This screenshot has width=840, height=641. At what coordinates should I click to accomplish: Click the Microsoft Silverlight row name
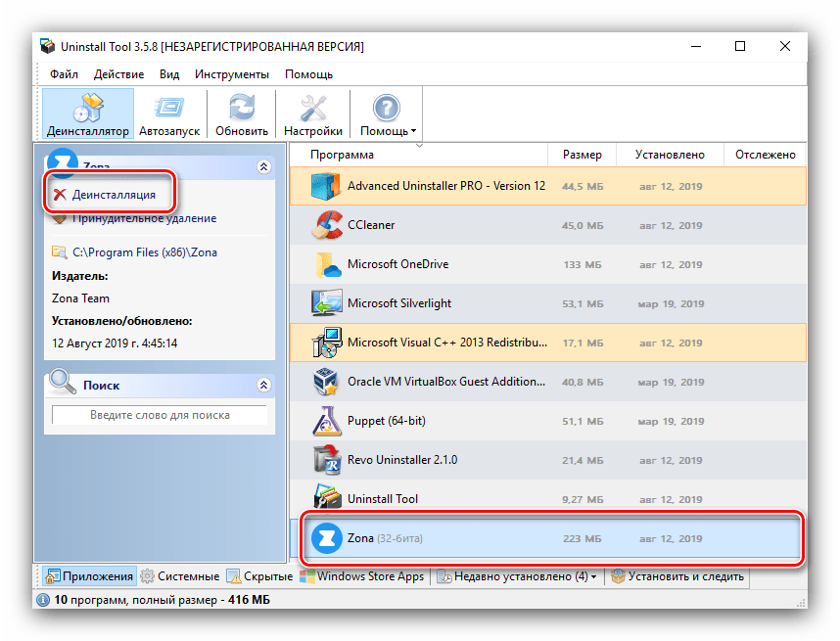399,303
